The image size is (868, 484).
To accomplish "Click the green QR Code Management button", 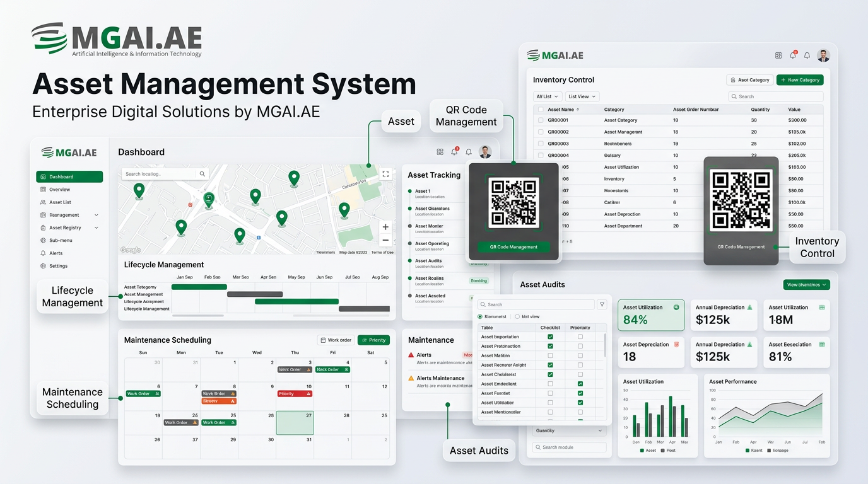I will [x=513, y=247].
